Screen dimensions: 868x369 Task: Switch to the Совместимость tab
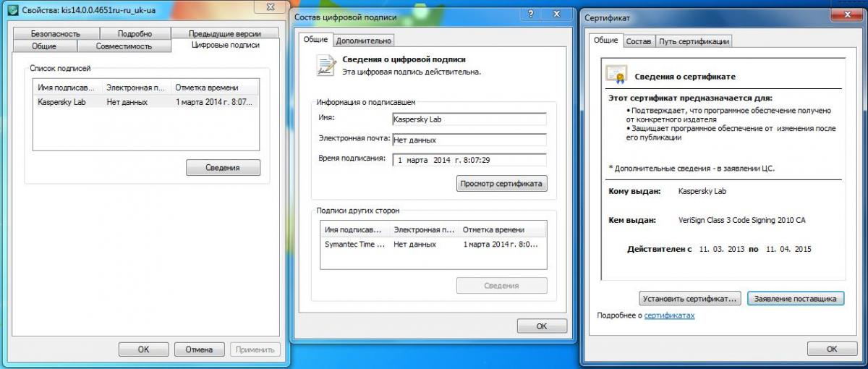pos(124,46)
